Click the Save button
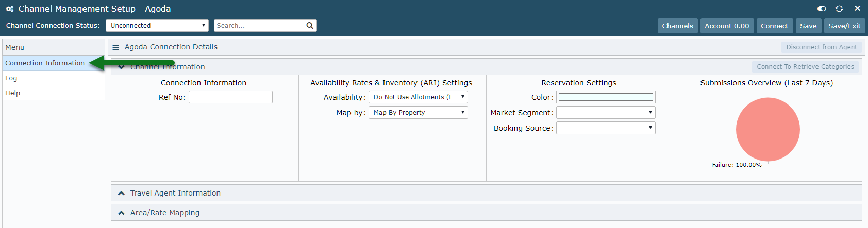 808,26
